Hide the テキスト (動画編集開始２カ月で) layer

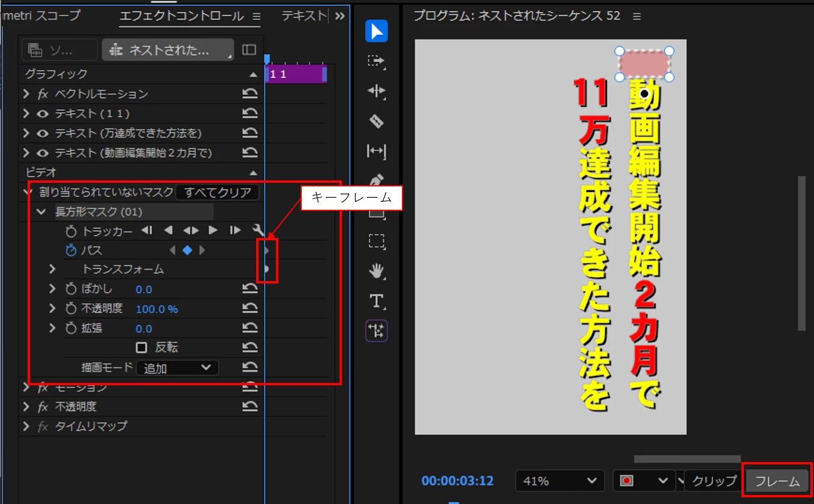click(x=43, y=153)
